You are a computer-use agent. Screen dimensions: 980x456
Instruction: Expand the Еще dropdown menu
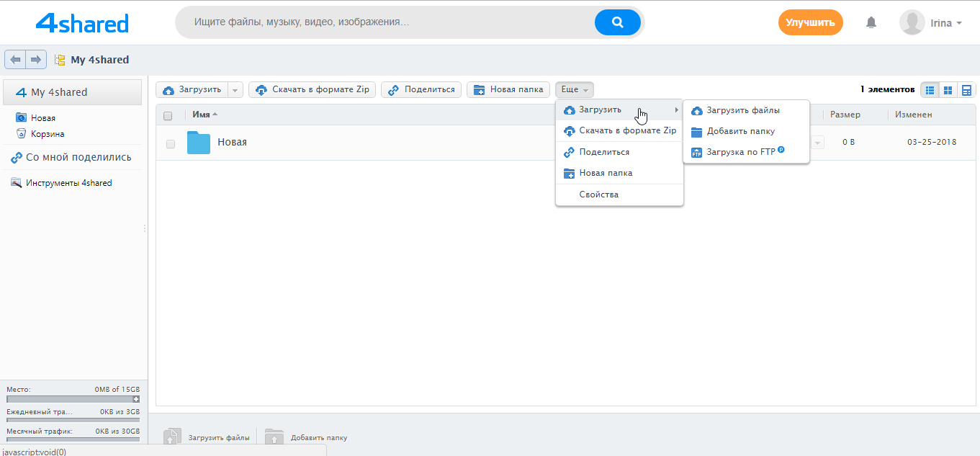574,89
